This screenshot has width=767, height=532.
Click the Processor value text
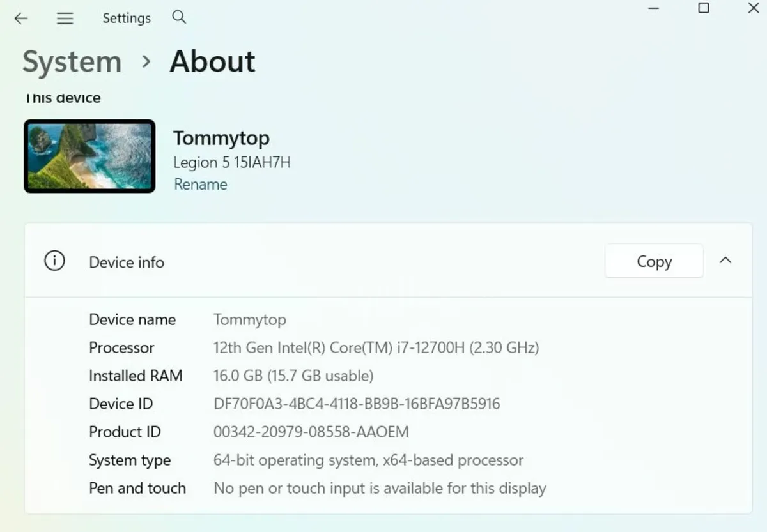click(376, 348)
